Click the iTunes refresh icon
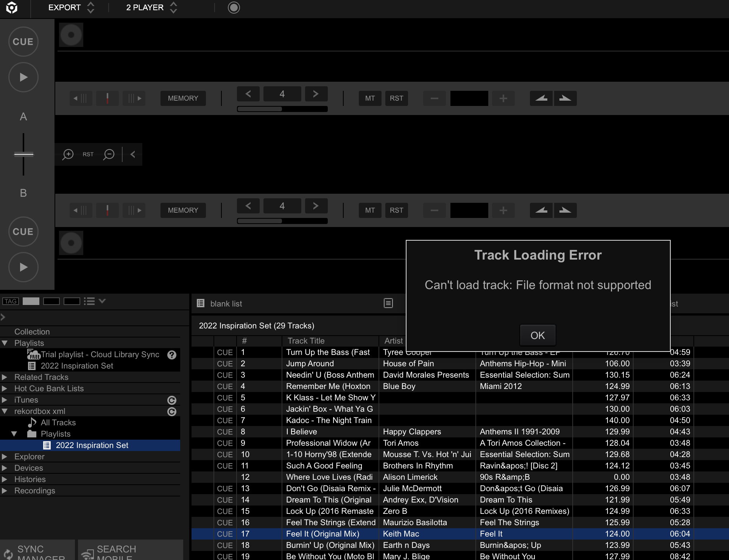The image size is (729, 560). pos(172,400)
